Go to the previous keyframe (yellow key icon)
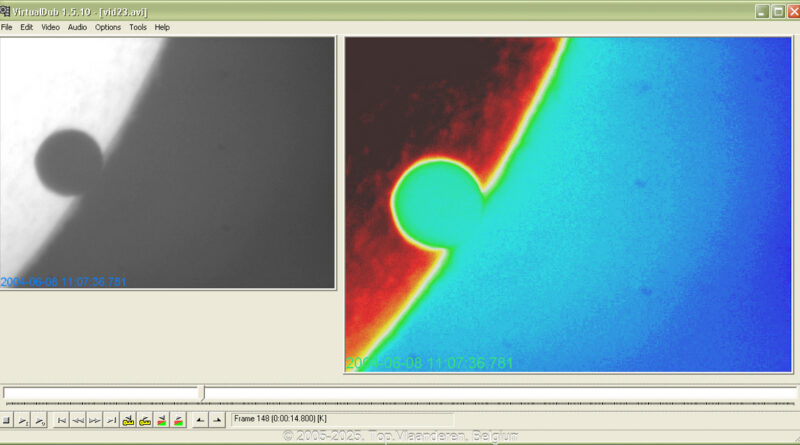The height and width of the screenshot is (445, 800). pos(128,421)
